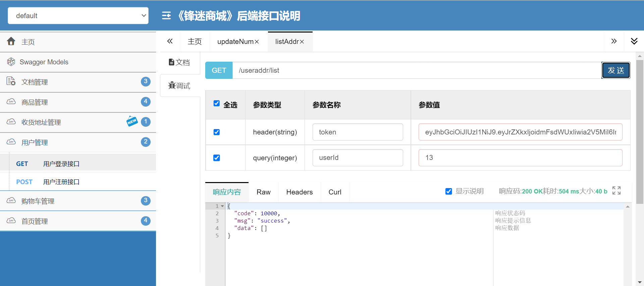644x286 pixels.
Task: Open the 响应内容 response tab
Action: click(227, 192)
